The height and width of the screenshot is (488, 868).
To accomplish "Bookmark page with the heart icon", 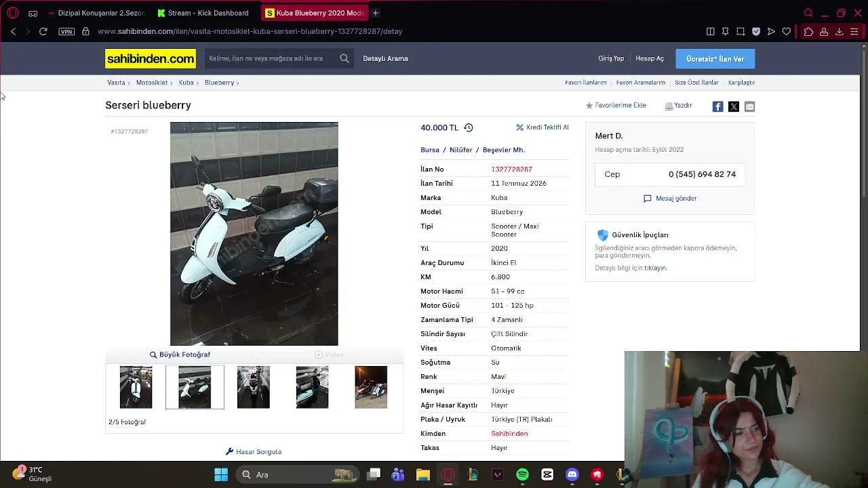I will [x=787, y=31].
